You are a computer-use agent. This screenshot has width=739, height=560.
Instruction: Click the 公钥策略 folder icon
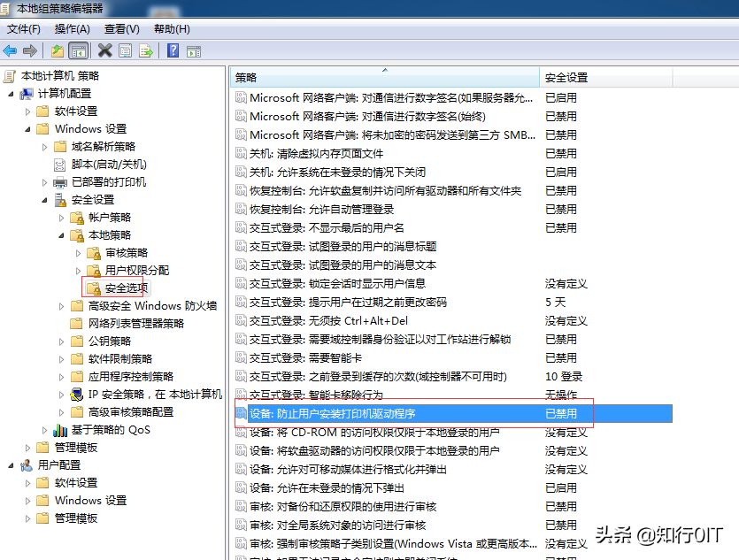(77, 341)
